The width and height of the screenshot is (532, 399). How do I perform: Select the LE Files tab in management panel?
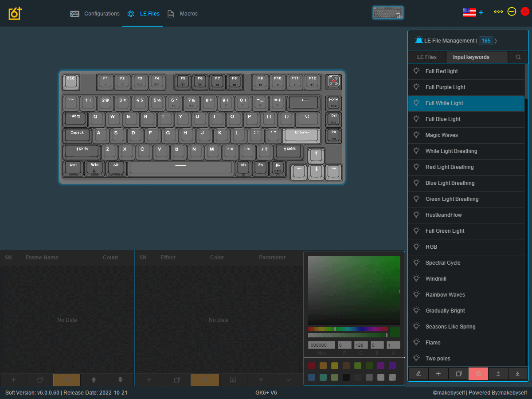pos(427,57)
